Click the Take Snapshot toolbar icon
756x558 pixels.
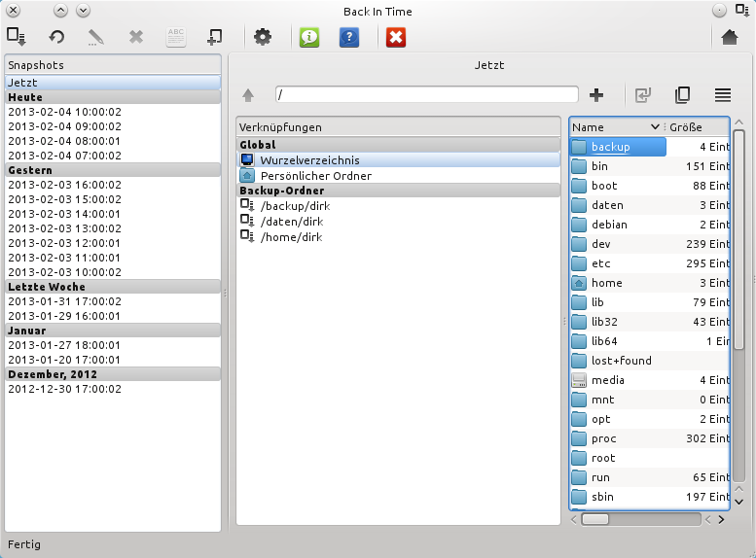coord(17,37)
